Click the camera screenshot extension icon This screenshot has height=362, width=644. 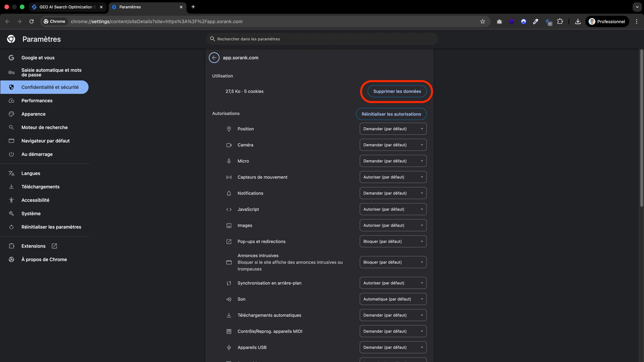coord(499,21)
